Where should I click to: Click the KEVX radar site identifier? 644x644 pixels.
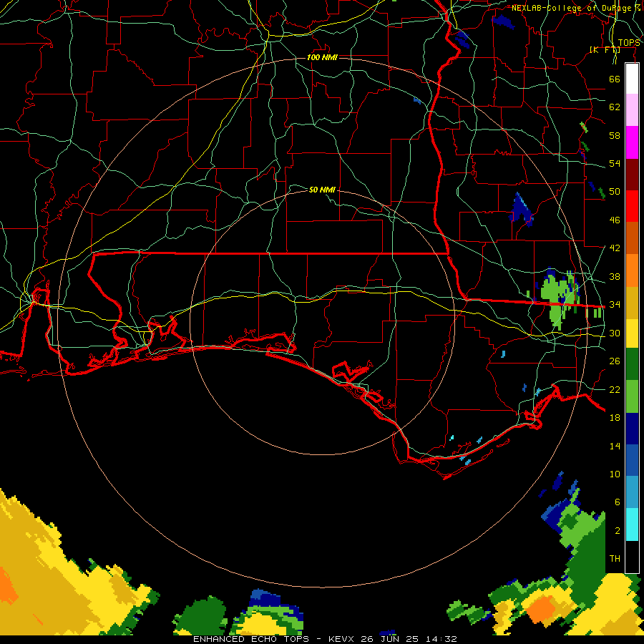343,639
